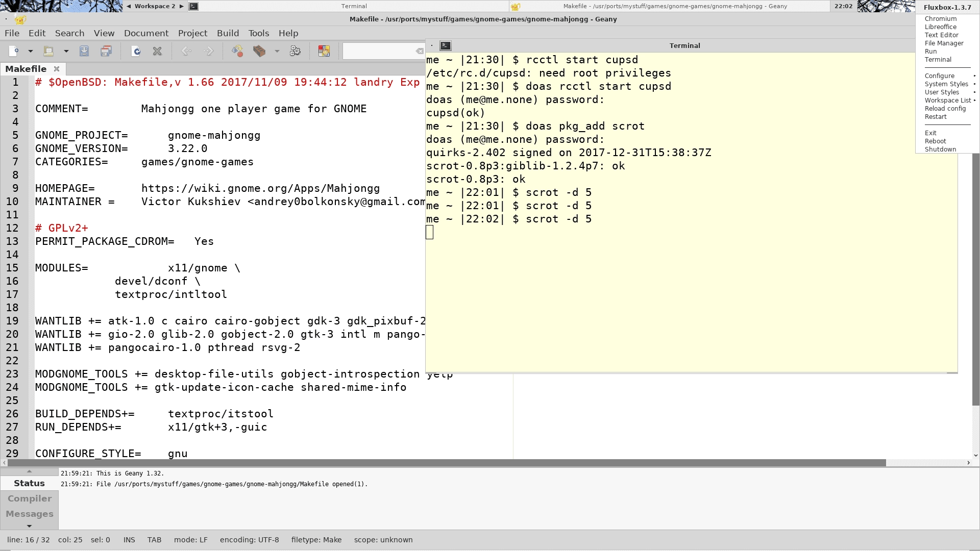The height and width of the screenshot is (551, 980).
Task: Navigate forward a location in Geany
Action: pyautogui.click(x=208, y=51)
